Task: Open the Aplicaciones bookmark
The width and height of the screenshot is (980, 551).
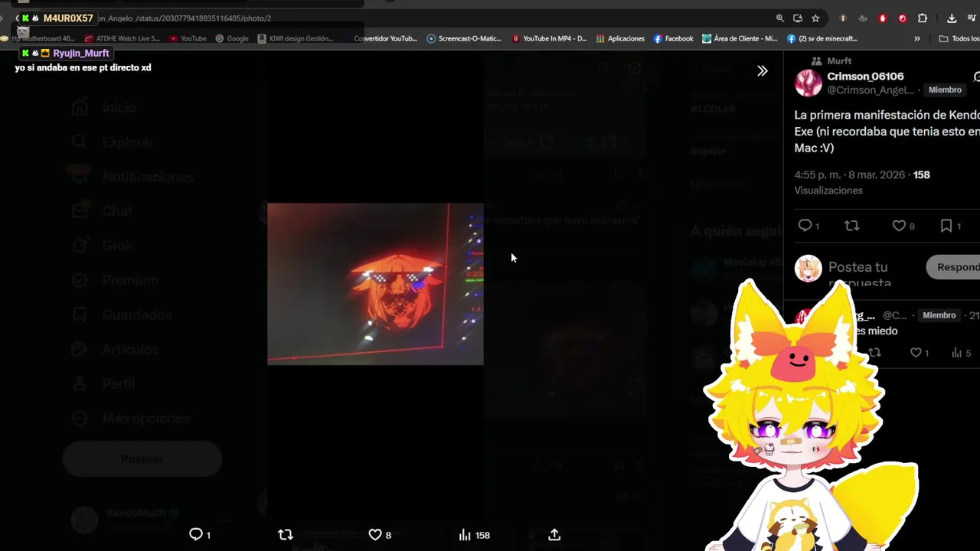Action: 620,38
